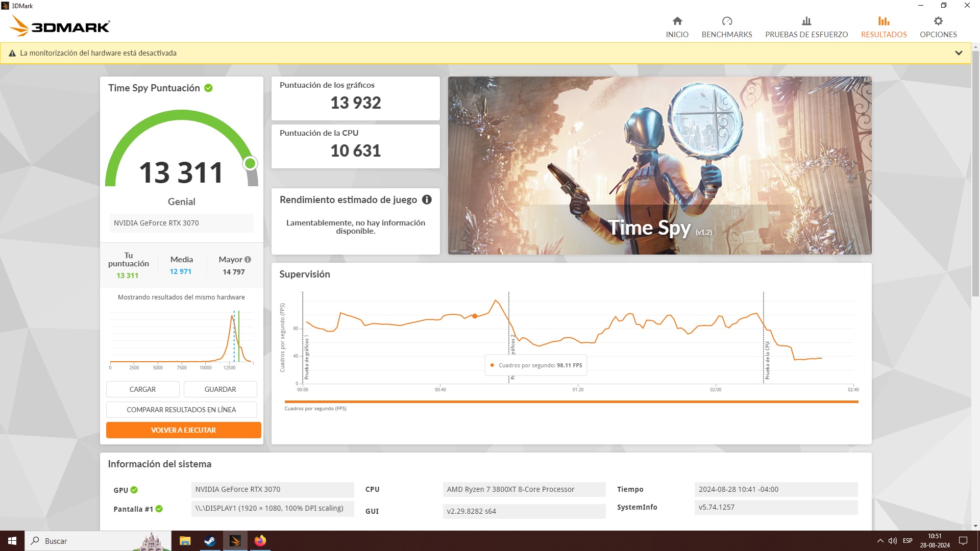Image resolution: width=980 pixels, height=551 pixels.
Task: Click info icon beside Rendimiento estimado de juego
Action: coord(427,199)
